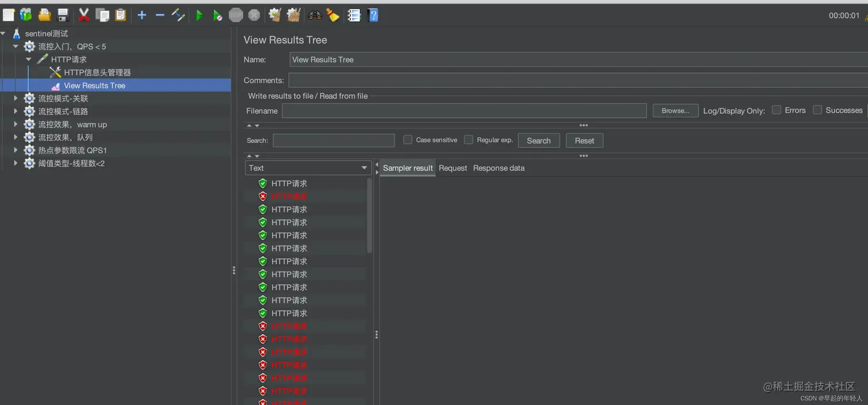The image size is (868, 405).
Task: Save the test plan with the floppy disk icon
Action: pyautogui.click(x=63, y=16)
